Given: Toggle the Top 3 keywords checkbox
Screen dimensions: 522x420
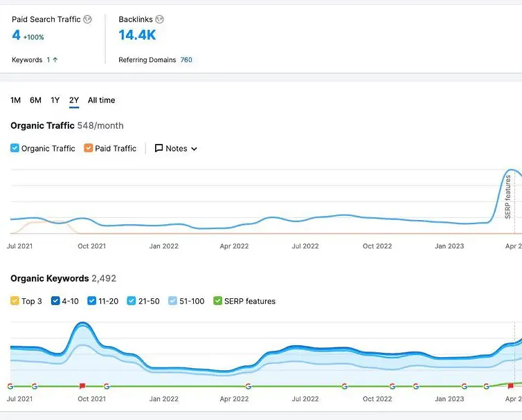Looking at the screenshot, I should [x=15, y=301].
